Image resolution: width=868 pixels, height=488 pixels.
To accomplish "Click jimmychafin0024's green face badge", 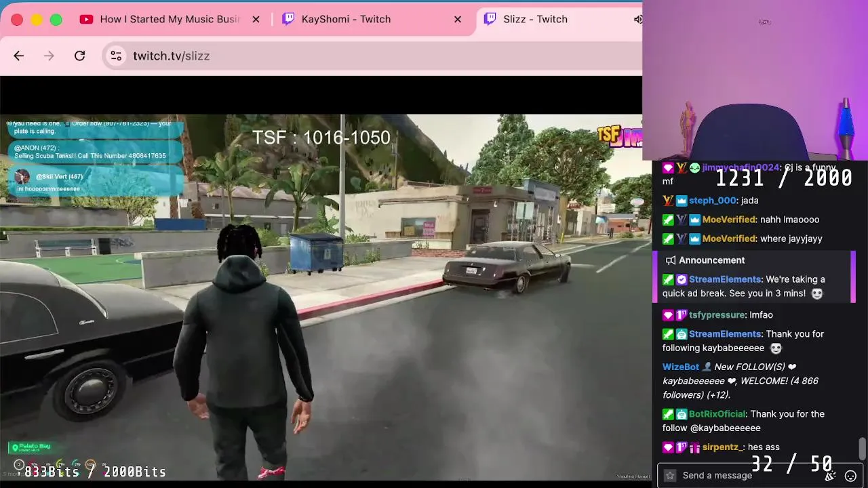I will pyautogui.click(x=695, y=167).
